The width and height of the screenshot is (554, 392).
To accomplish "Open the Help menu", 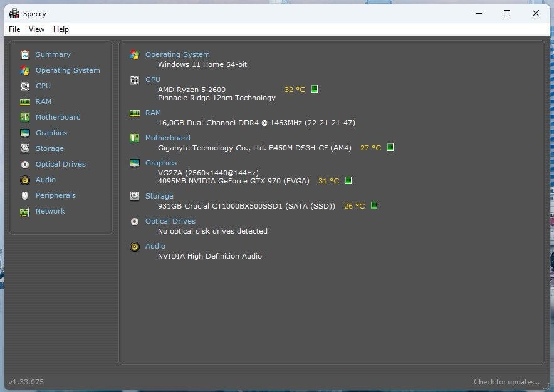I will [61, 29].
